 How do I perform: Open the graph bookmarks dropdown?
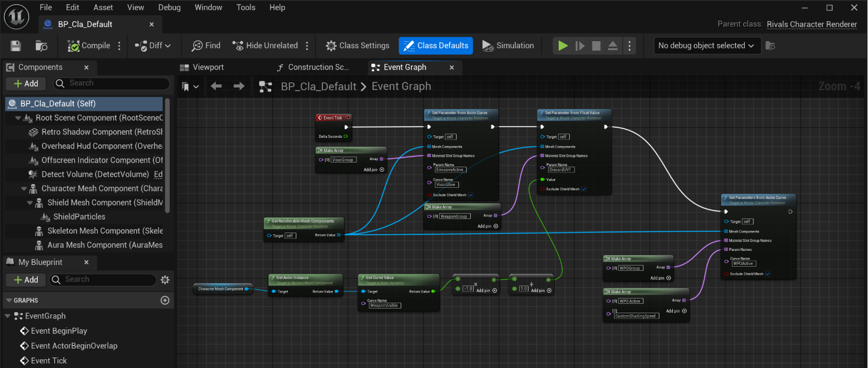[190, 87]
